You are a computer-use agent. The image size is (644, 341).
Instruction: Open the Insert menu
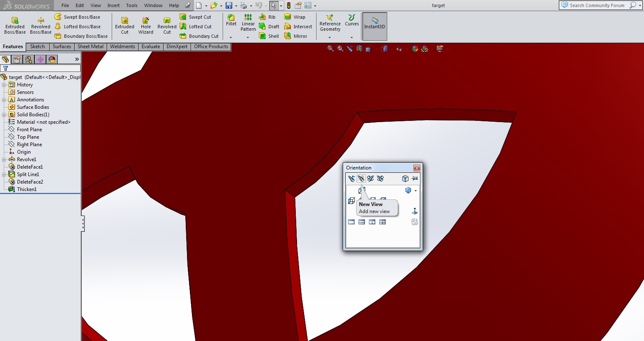point(113,5)
